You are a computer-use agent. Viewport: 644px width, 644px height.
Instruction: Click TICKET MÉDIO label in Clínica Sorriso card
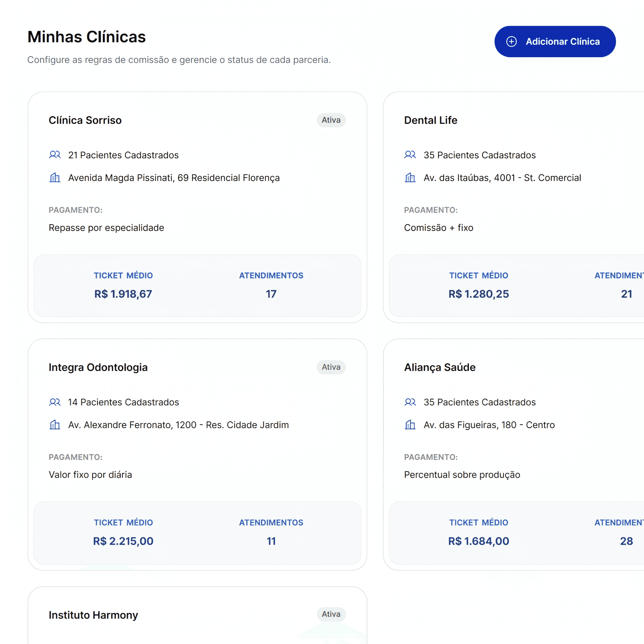coord(123,275)
